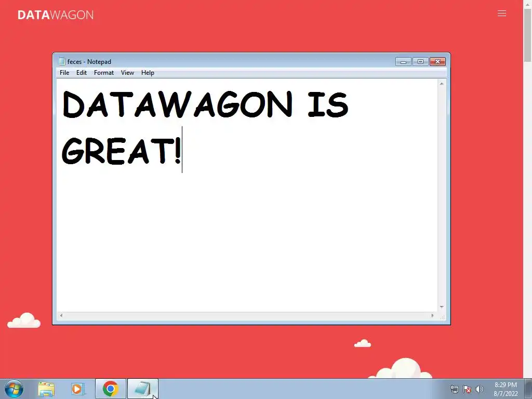Open the File menu in Notepad
This screenshot has width=532, height=399.
point(64,73)
